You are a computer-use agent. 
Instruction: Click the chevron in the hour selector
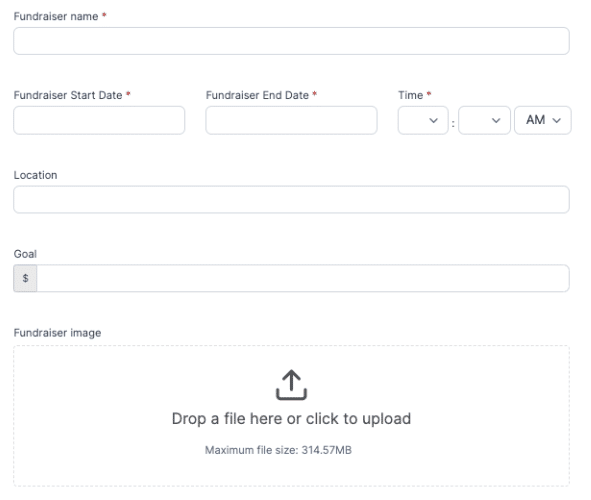click(433, 121)
